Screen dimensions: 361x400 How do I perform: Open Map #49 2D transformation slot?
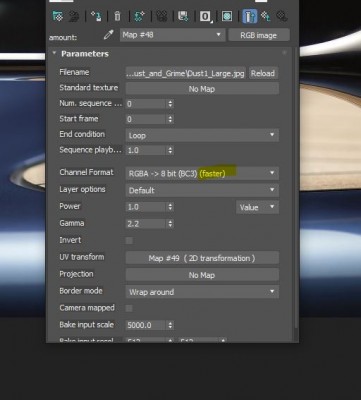pyautogui.click(x=202, y=258)
